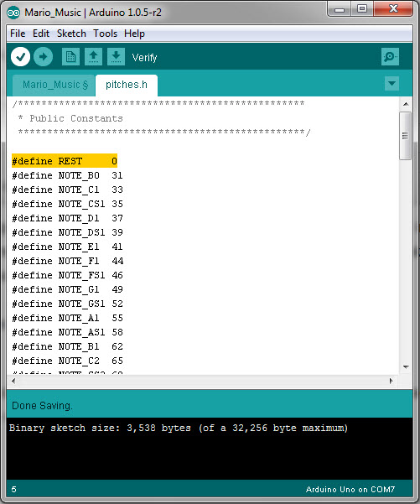The width and height of the screenshot is (420, 504).
Task: Click the 'Public Constants' comment text
Action: 76,118
